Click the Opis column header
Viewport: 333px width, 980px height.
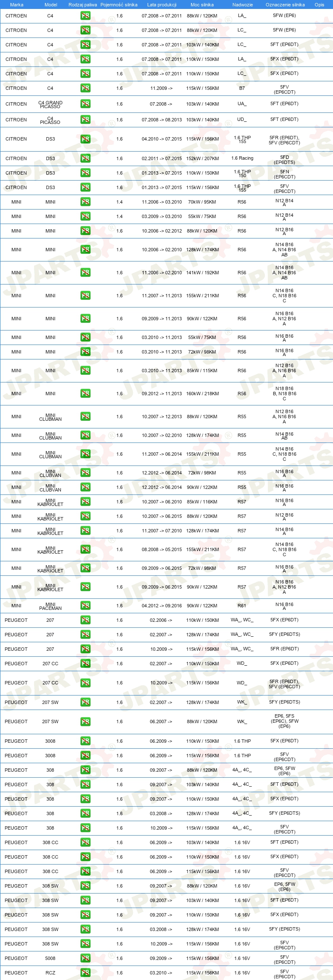319,5
